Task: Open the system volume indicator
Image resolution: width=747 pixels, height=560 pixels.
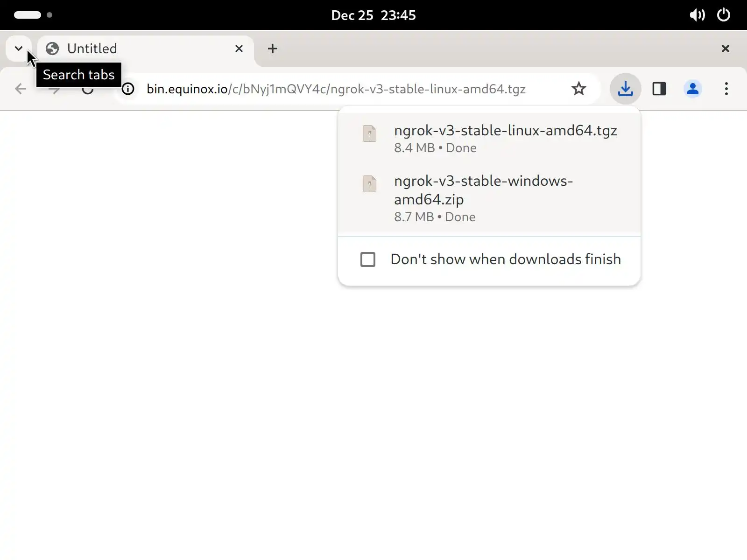Action: click(x=697, y=15)
